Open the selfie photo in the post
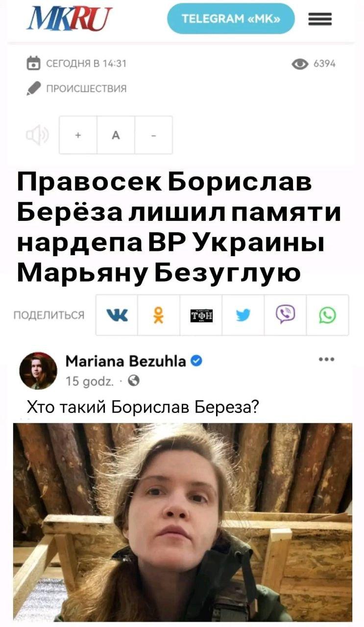Screen dimensions: 364x627 [x=182, y=522]
